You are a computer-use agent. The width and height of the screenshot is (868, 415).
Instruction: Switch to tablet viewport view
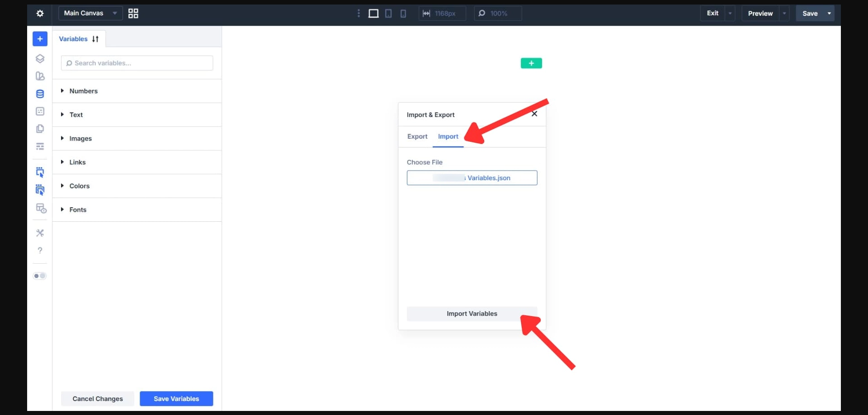coord(388,14)
